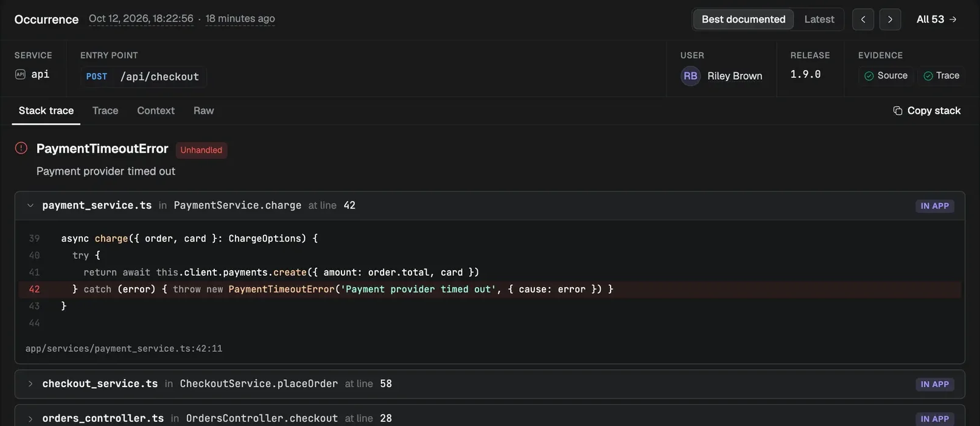Click the Riley Brown user name
980x426 pixels.
[x=735, y=76]
